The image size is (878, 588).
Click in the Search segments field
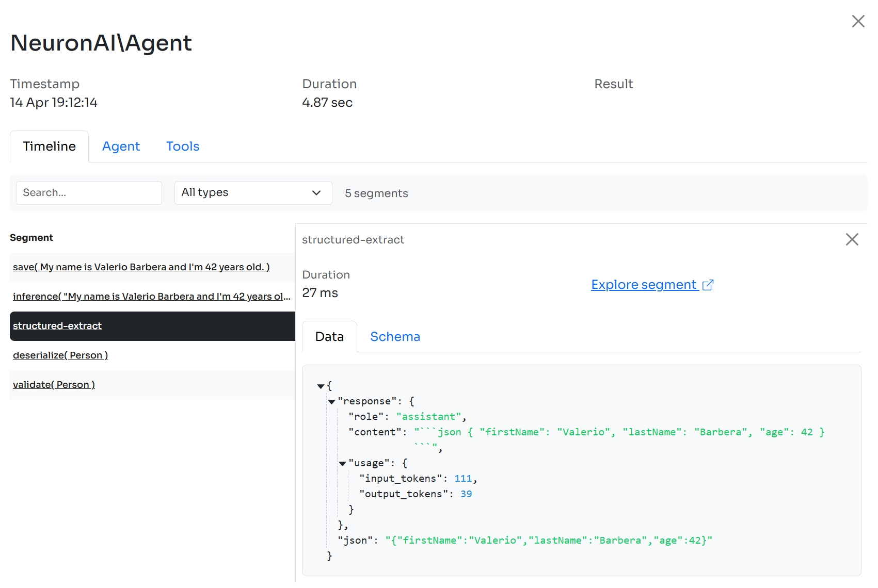pos(89,193)
